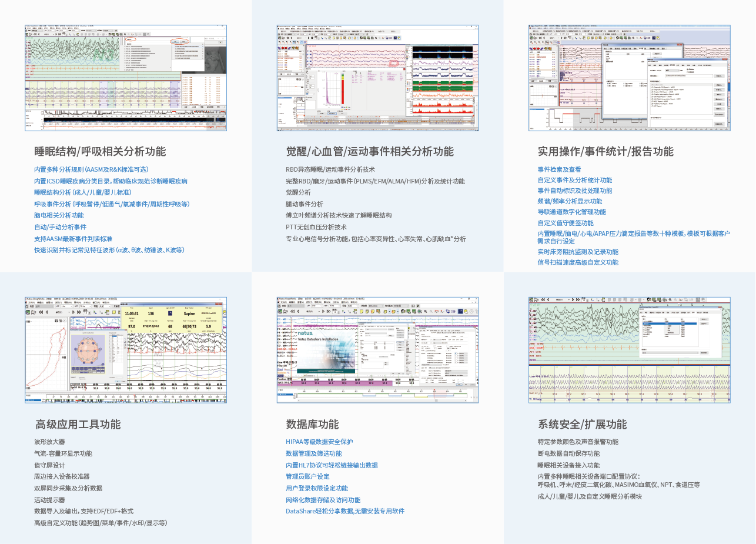Click the yellow event note icon in the toolbar

coord(334,39)
